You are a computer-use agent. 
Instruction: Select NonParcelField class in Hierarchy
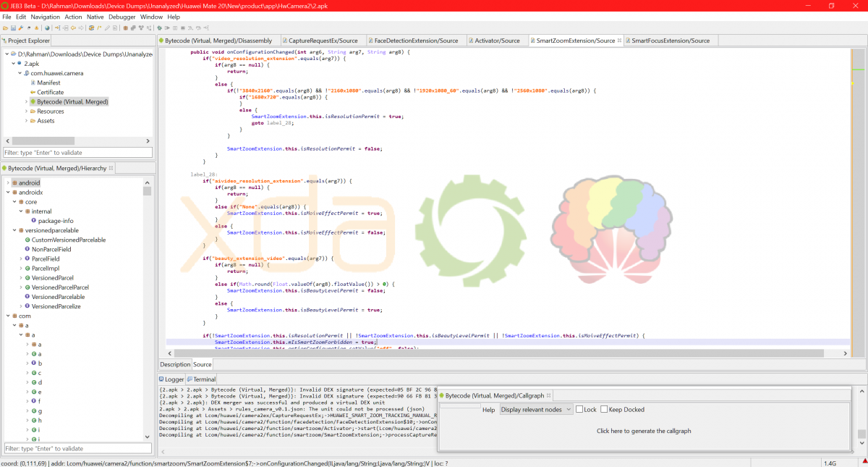(x=51, y=249)
